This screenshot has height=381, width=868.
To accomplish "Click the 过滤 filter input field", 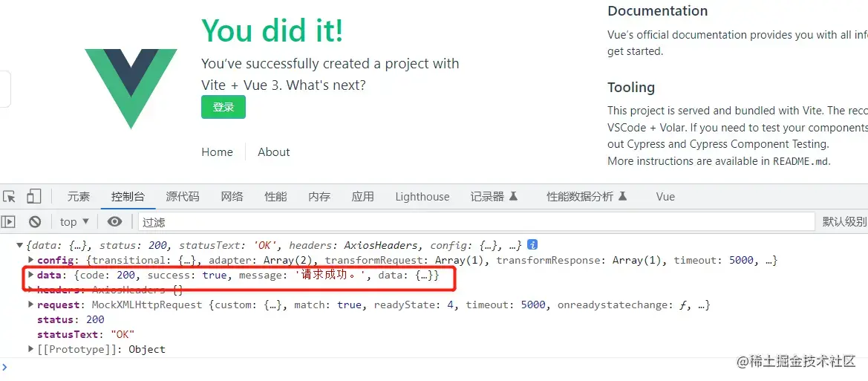I will pyautogui.click(x=476, y=222).
